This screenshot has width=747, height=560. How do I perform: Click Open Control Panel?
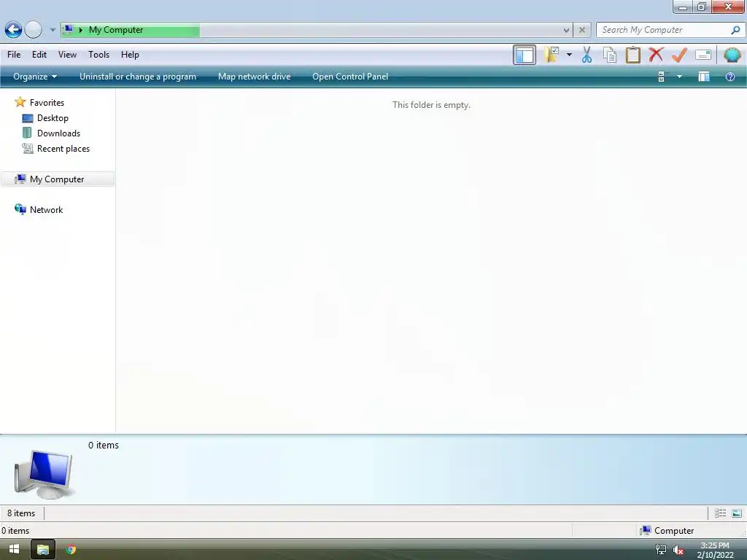(x=350, y=77)
